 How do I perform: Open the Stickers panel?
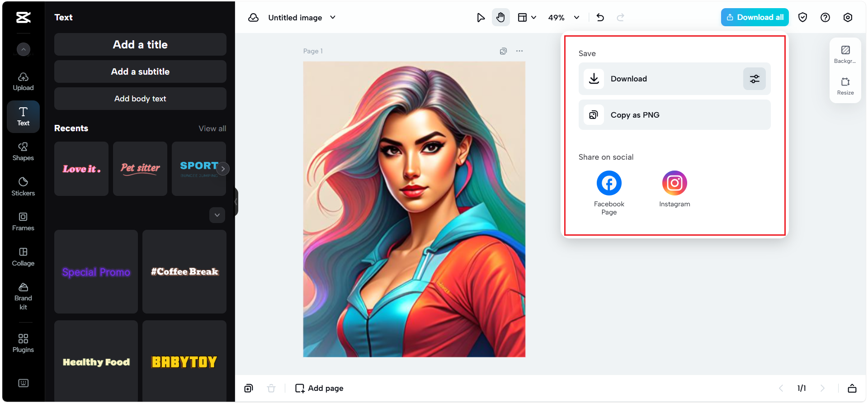click(x=23, y=187)
